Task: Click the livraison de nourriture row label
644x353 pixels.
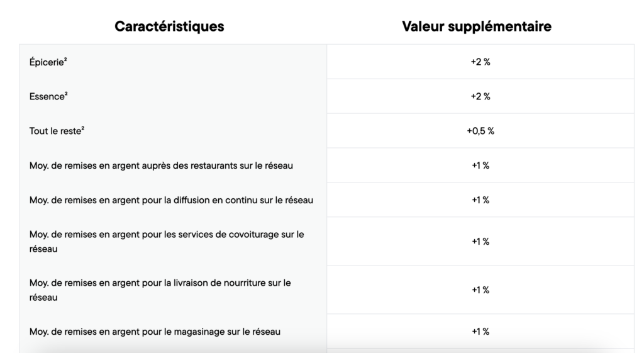Action: (x=160, y=290)
